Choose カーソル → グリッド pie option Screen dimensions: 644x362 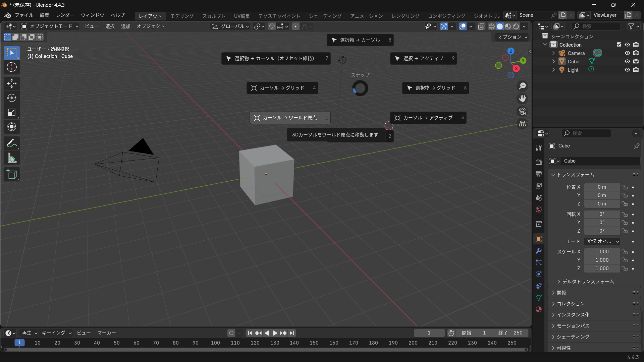tap(282, 88)
